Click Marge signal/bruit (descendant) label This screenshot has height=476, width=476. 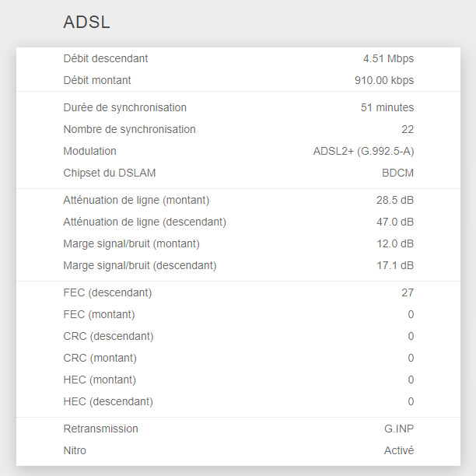[x=140, y=266]
